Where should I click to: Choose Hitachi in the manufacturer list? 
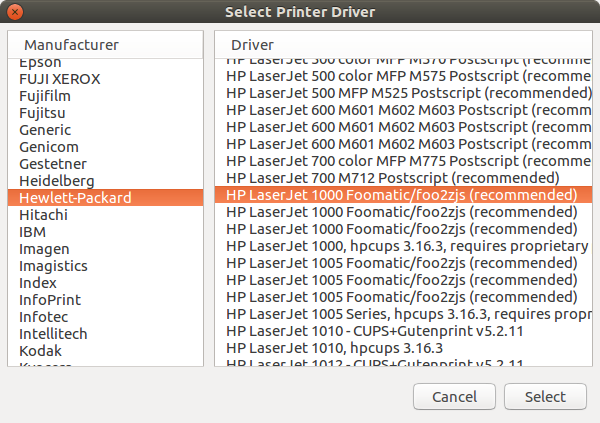tap(42, 215)
